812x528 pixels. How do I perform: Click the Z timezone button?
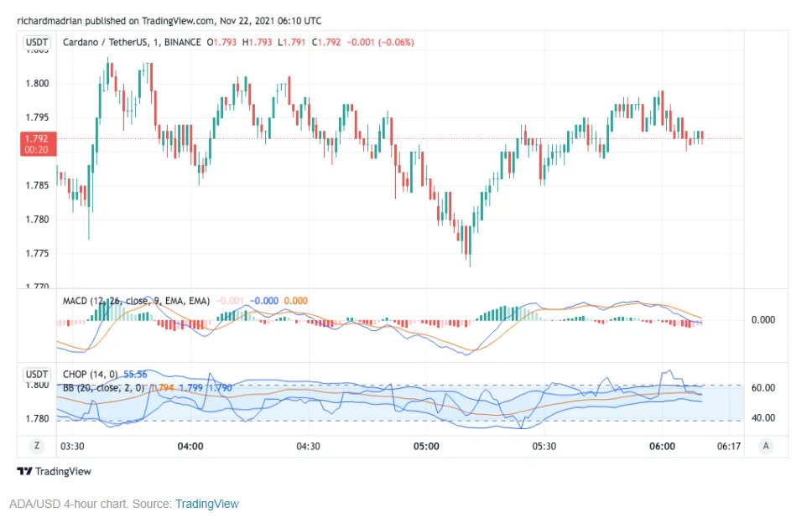(37, 446)
